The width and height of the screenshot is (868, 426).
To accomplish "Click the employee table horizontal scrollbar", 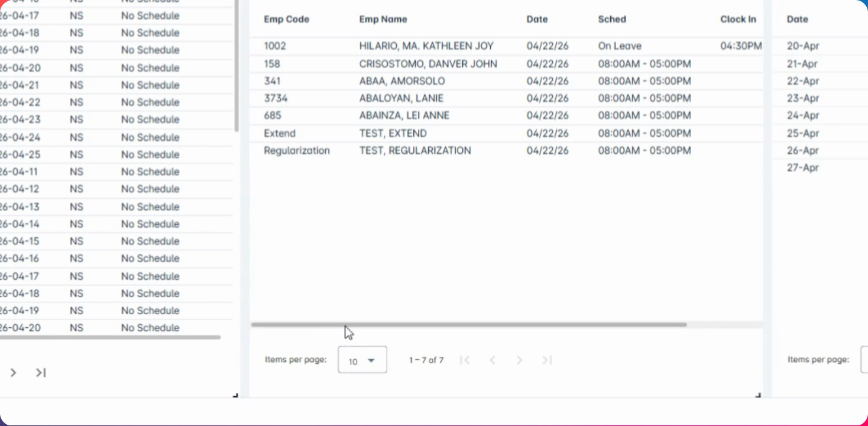I will [469, 325].
